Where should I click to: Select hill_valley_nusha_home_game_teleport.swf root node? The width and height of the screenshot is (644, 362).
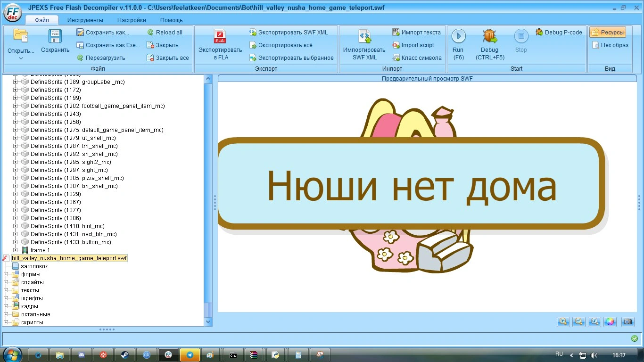[x=69, y=258]
